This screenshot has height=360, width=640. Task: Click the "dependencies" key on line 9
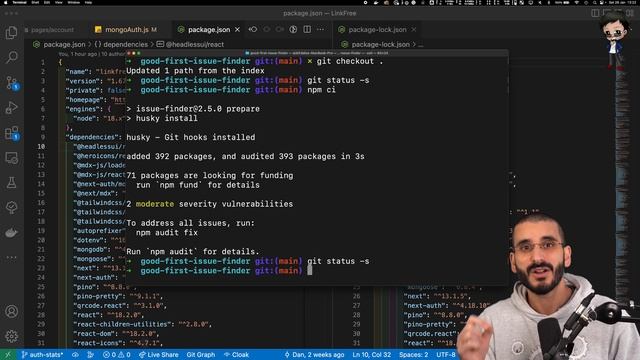(92, 137)
